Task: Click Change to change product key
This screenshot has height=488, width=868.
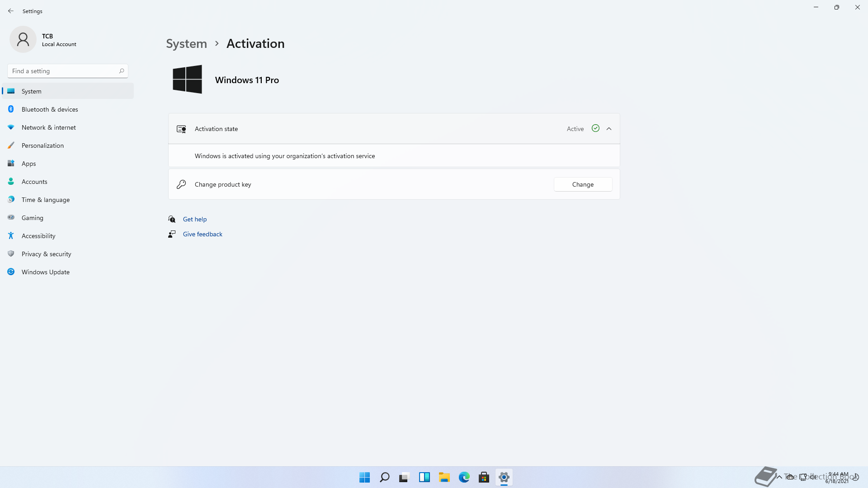Action: coord(583,184)
